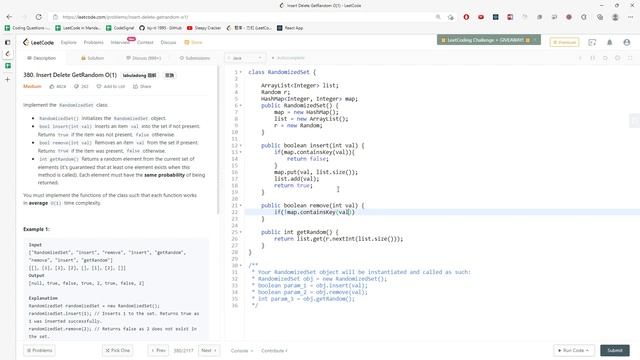Collapse fold arrow at line 25 getRandom method

click(x=241, y=232)
